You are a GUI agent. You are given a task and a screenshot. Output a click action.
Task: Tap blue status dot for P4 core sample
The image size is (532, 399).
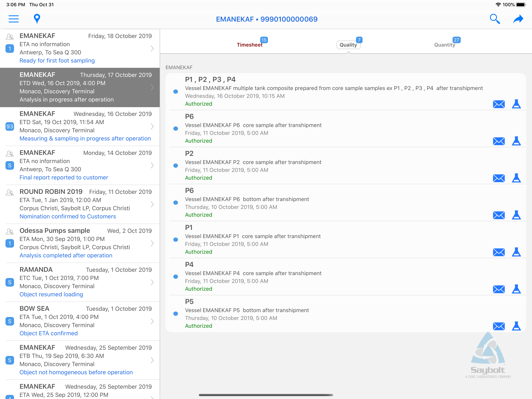[176, 277]
